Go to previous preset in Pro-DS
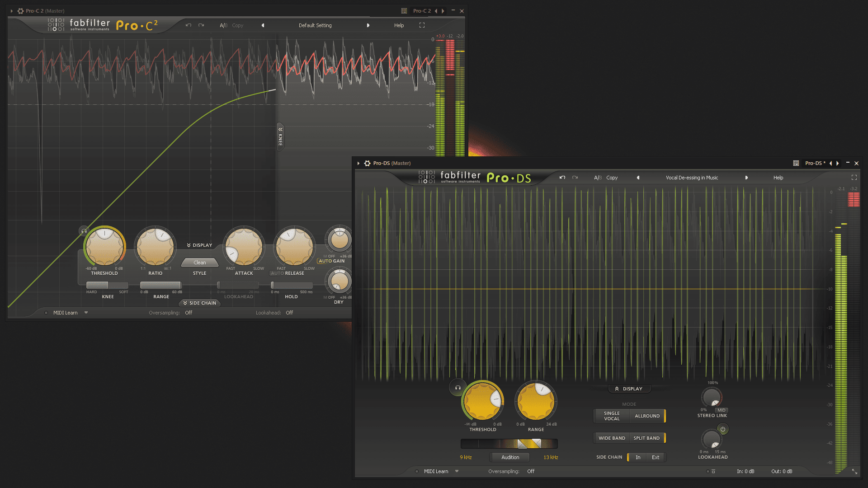This screenshot has width=868, height=488. tap(638, 178)
